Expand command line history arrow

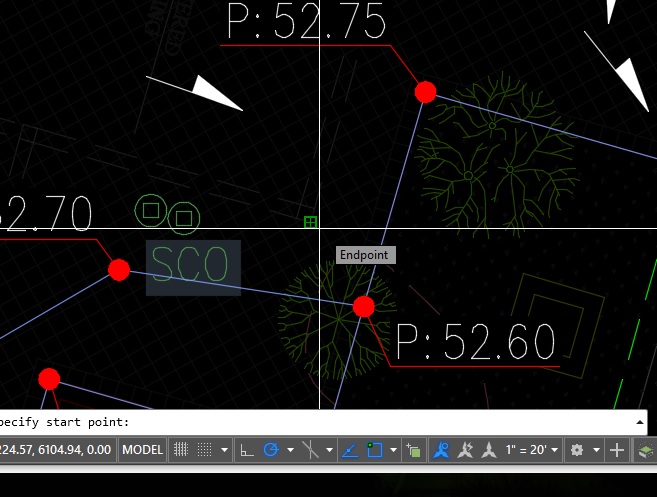click(639, 422)
